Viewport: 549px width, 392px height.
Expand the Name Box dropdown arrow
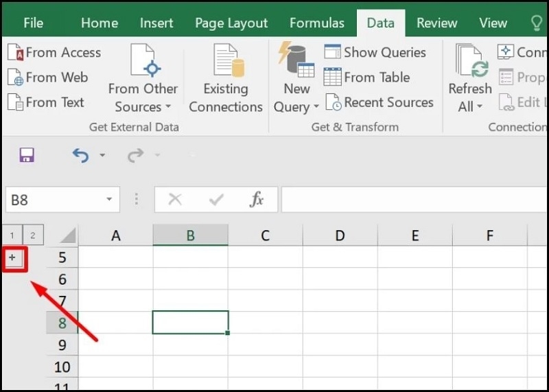click(x=108, y=200)
